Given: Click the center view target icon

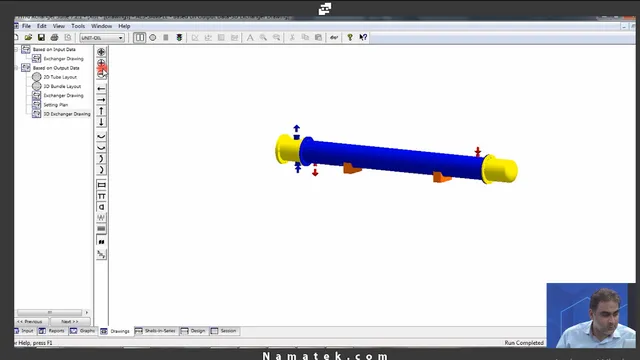Looking at the screenshot, I should [101, 52].
